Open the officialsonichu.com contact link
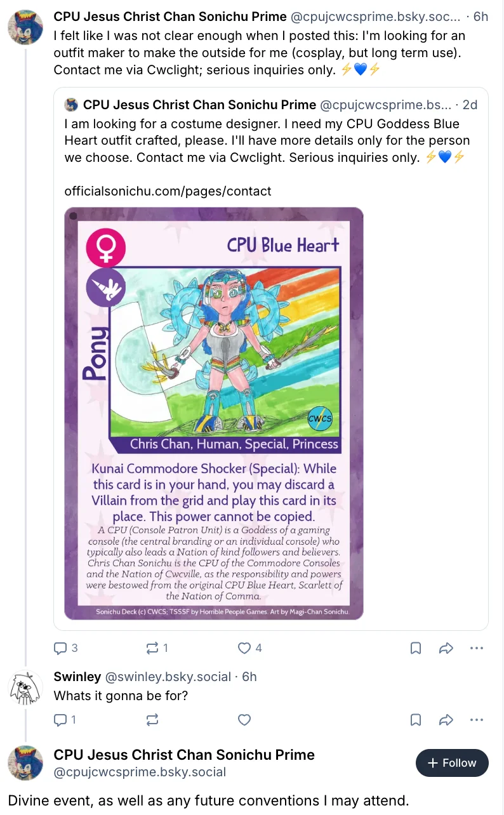The width and height of the screenshot is (504, 815). click(168, 191)
